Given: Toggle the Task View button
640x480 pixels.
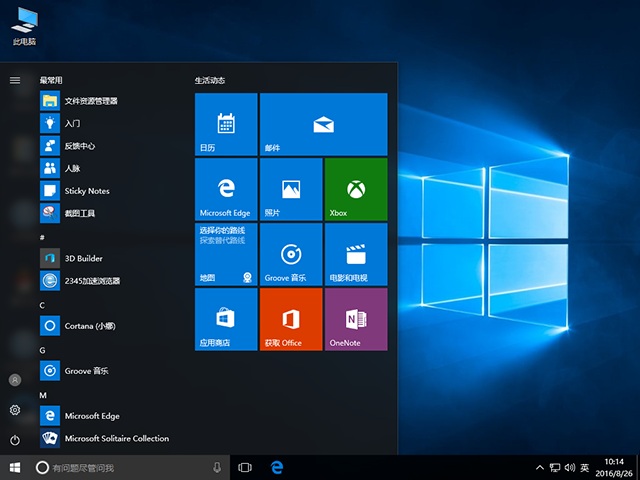Looking at the screenshot, I should click(245, 467).
